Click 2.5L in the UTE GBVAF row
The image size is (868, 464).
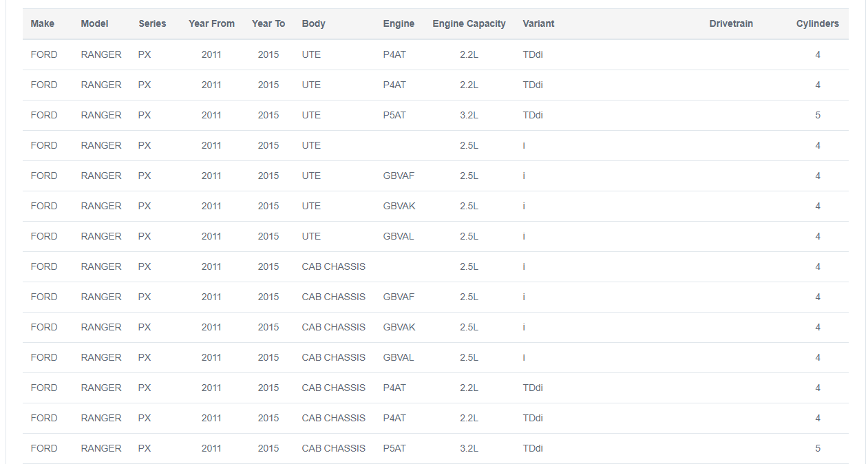click(469, 176)
